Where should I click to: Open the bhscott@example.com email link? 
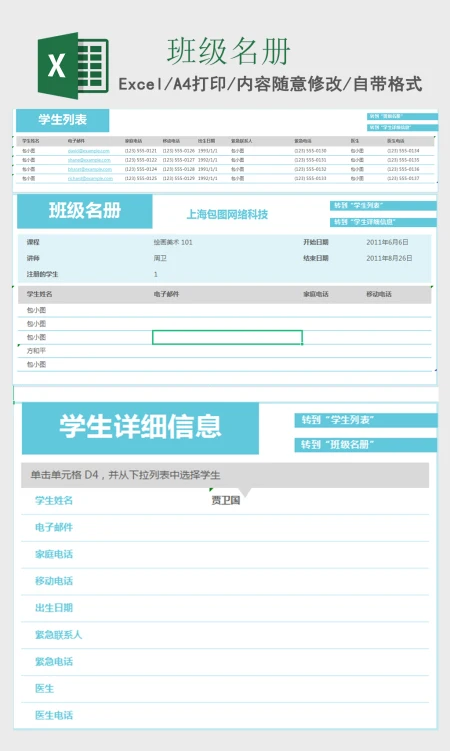[x=90, y=169]
